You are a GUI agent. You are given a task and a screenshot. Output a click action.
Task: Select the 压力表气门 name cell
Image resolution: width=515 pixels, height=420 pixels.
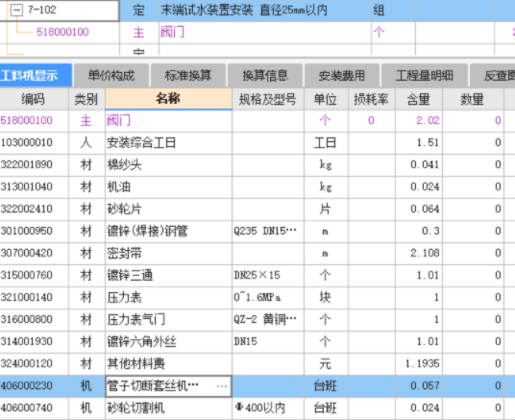[x=168, y=319]
